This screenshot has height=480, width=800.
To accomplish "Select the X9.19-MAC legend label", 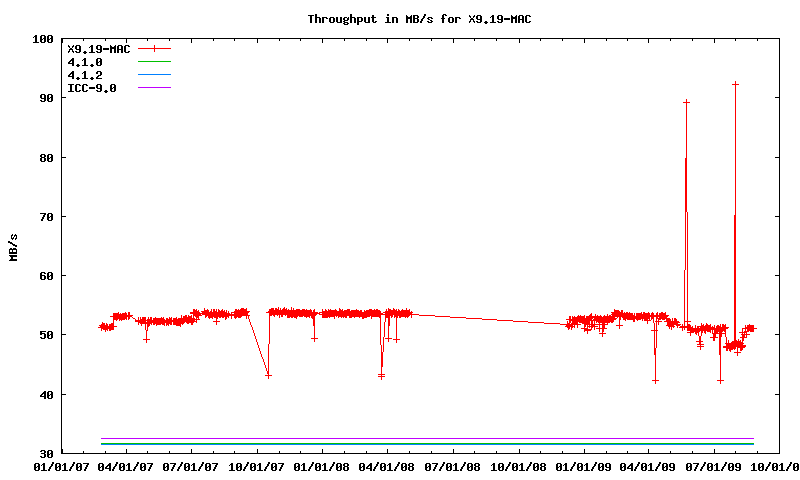I will coord(98,48).
